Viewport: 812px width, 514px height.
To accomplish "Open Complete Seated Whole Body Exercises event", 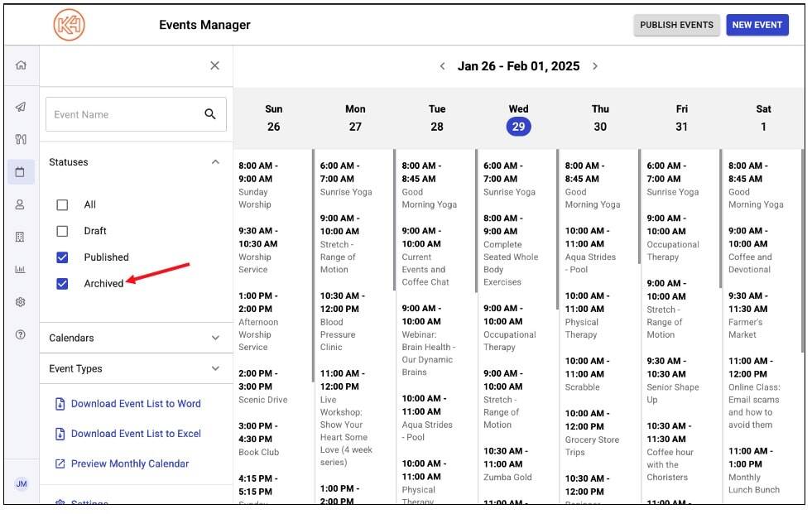I will click(x=510, y=251).
